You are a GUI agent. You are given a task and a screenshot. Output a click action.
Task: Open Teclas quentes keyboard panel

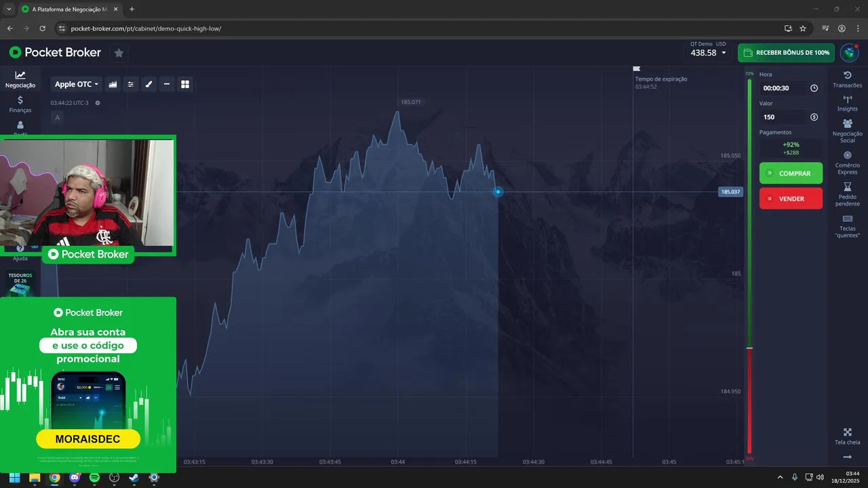pos(848,226)
